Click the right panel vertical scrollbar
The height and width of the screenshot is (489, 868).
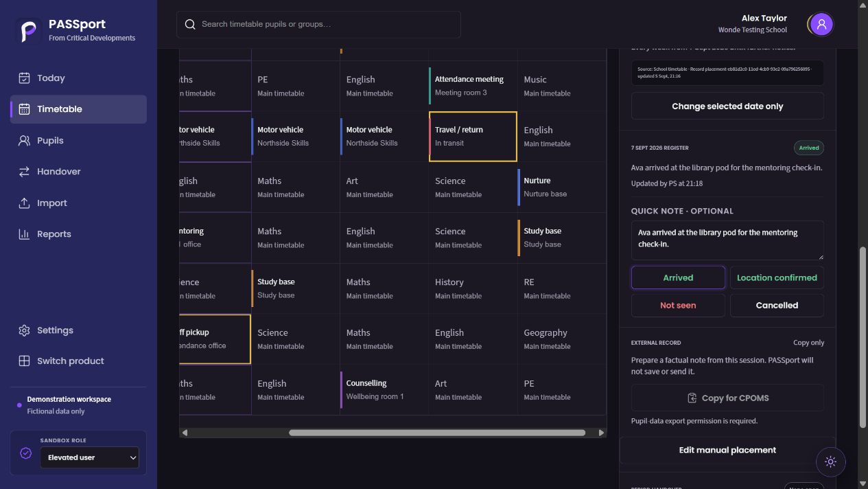pos(863,337)
